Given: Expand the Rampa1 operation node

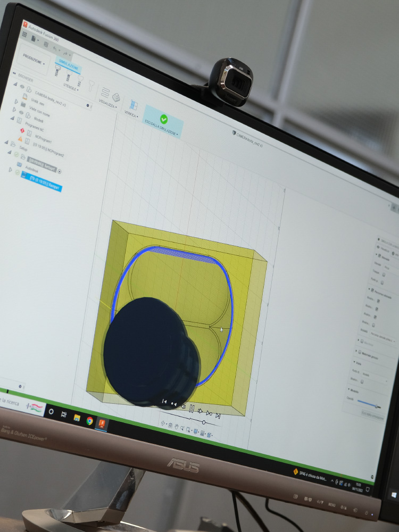Looking at the screenshot, I should point(10,169).
